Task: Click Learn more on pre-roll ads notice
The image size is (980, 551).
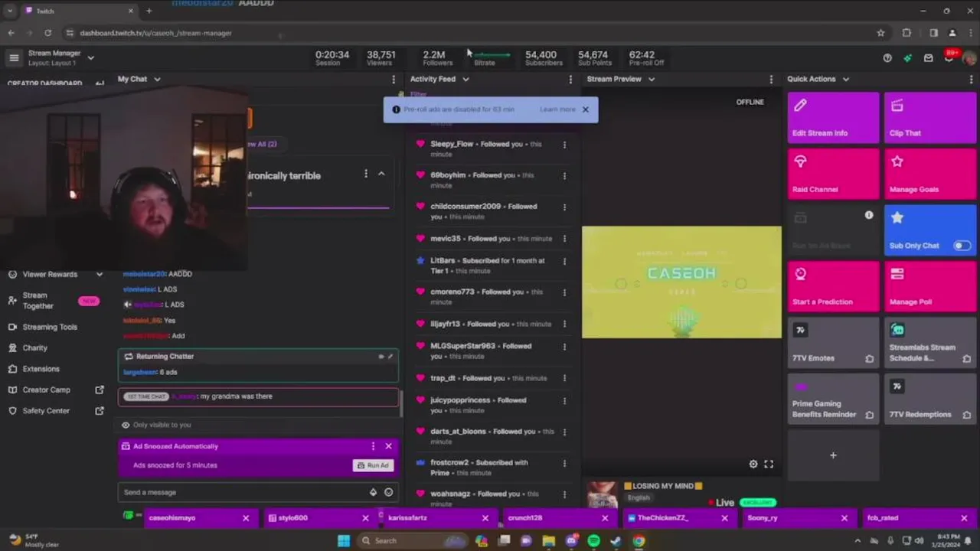Action: 557,109
